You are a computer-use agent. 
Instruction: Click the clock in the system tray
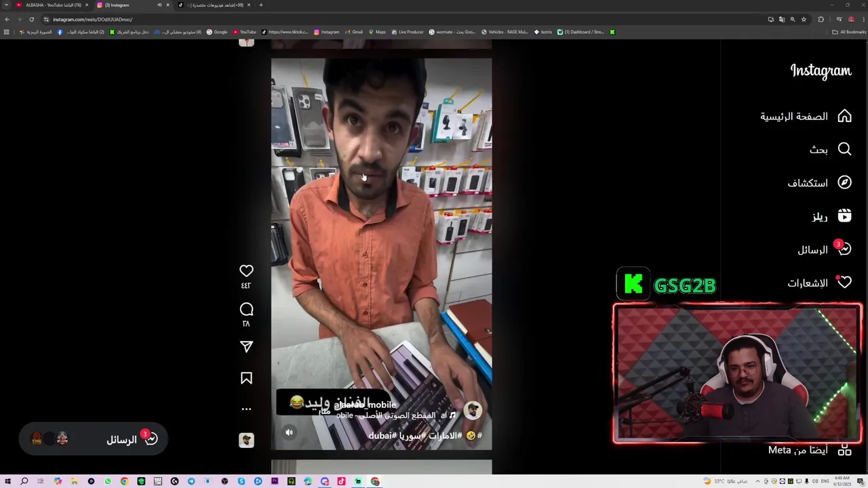pos(843,481)
